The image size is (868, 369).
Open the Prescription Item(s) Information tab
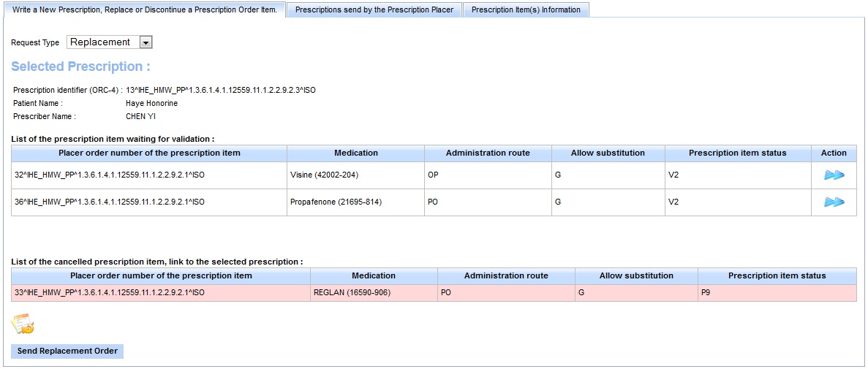click(x=526, y=9)
